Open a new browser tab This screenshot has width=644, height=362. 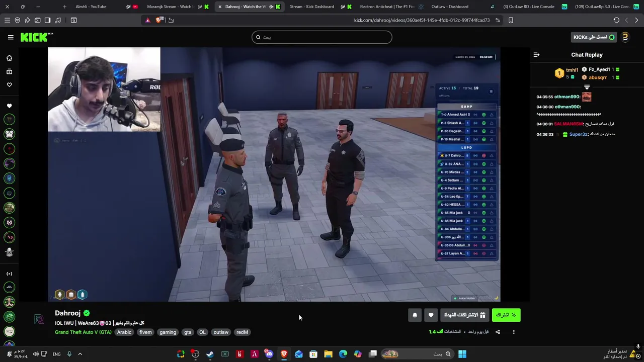[x=64, y=7]
